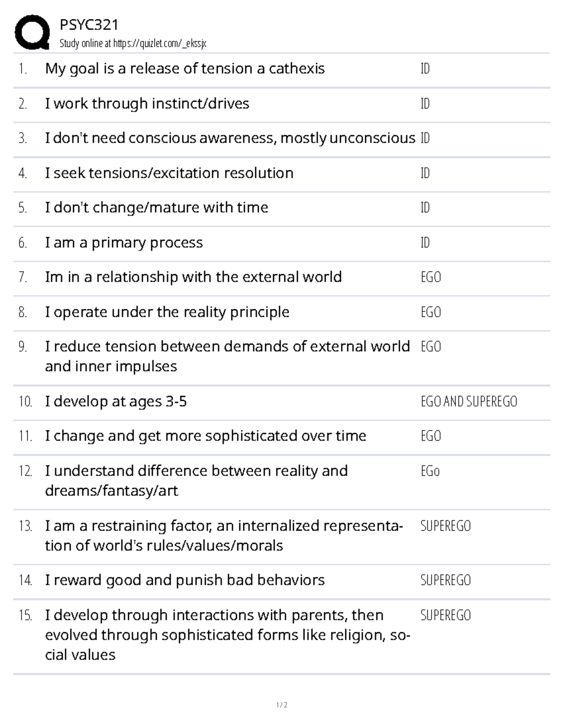The width and height of the screenshot is (563, 728).
Task: Select term 15 about interactions with parents
Action: [x=228, y=635]
